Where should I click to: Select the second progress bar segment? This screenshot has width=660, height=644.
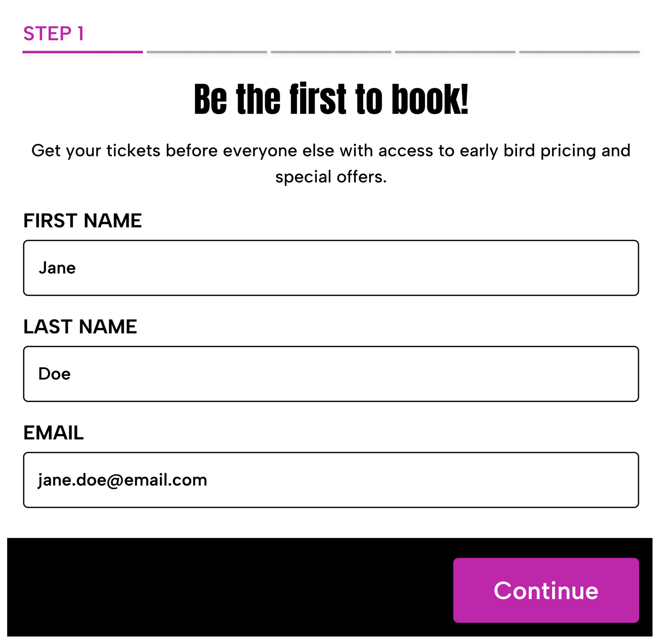207,52
